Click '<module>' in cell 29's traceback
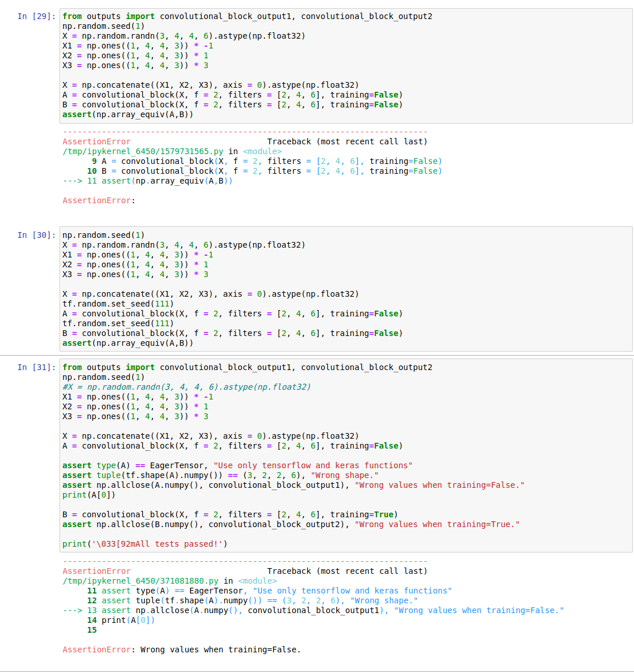 coord(262,151)
